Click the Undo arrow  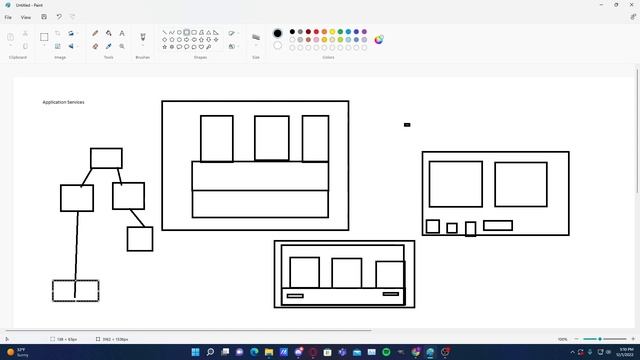59,17
